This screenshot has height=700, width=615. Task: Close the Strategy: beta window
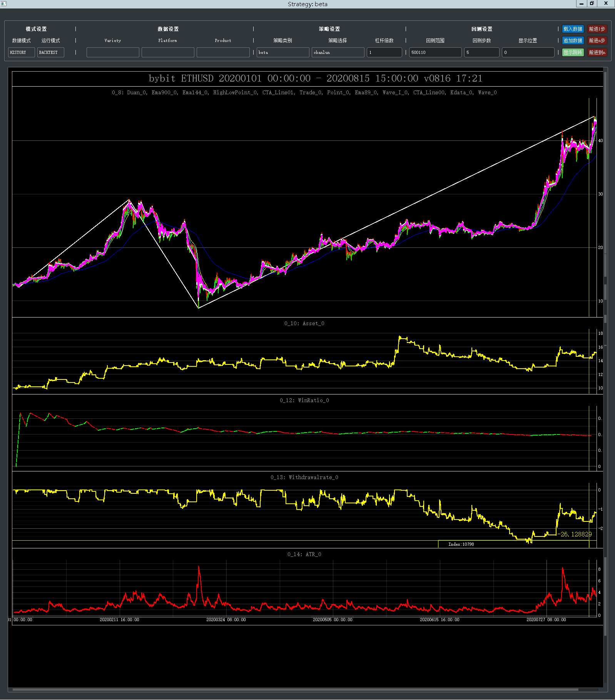(x=606, y=4)
